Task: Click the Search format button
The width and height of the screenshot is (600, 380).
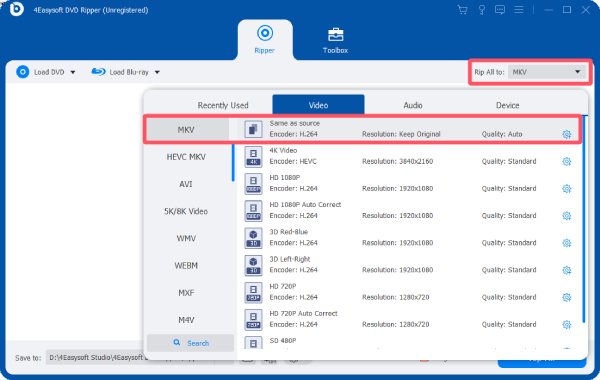Action: coord(191,343)
